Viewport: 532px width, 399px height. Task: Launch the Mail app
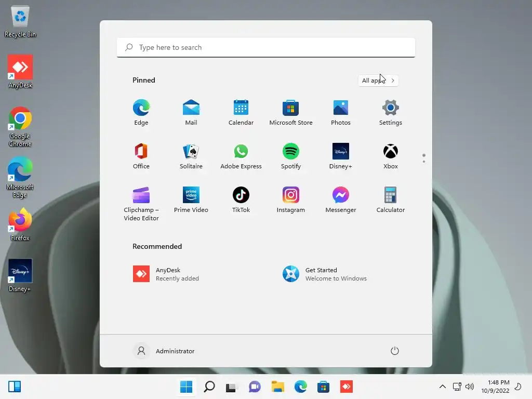(x=191, y=113)
